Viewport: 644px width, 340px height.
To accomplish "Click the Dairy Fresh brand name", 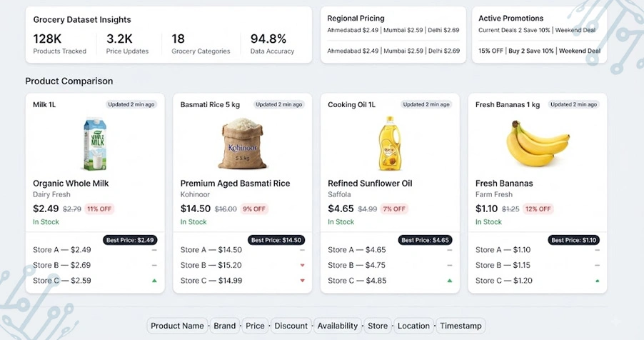I will pos(51,194).
